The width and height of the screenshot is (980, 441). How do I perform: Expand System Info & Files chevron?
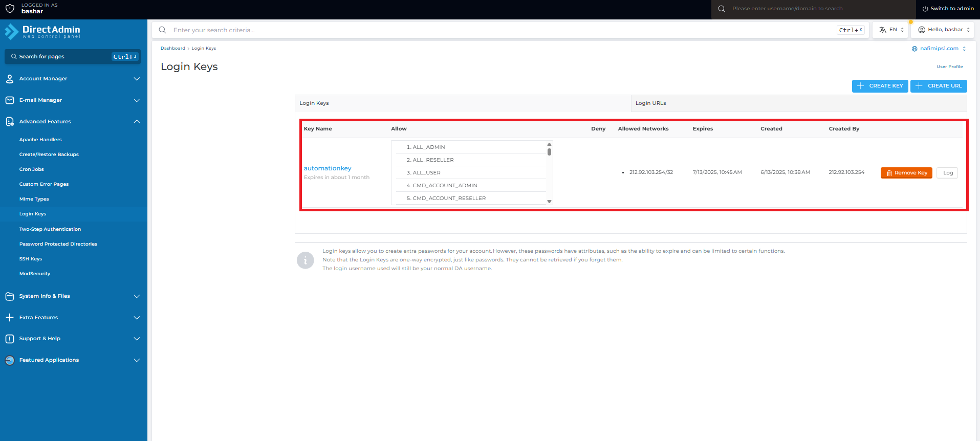tap(137, 296)
